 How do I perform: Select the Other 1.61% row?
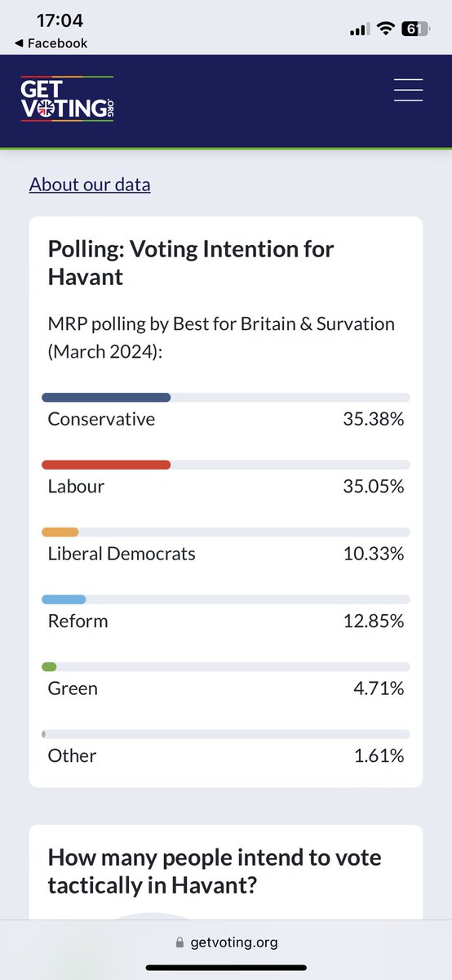(226, 746)
